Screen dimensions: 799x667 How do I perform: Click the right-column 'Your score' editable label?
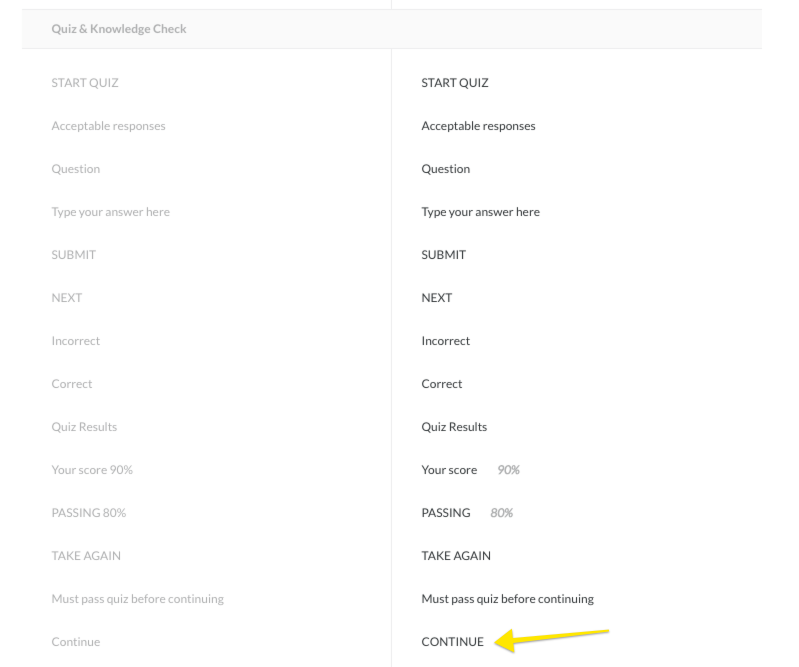click(x=449, y=470)
